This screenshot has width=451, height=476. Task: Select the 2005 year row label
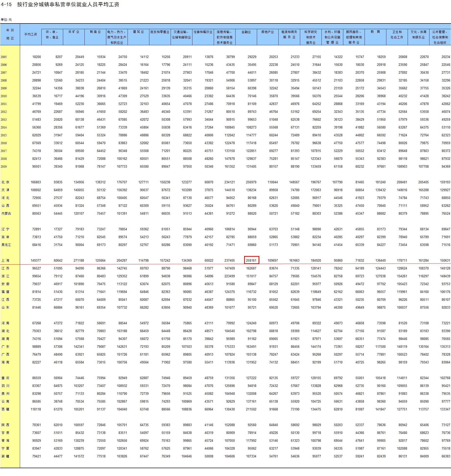(x=4, y=57)
